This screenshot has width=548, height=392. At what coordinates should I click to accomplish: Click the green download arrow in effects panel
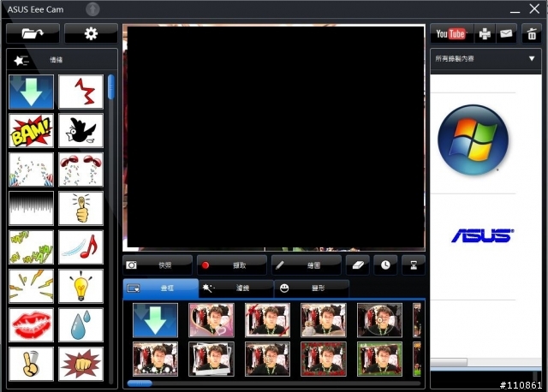pyautogui.click(x=31, y=92)
